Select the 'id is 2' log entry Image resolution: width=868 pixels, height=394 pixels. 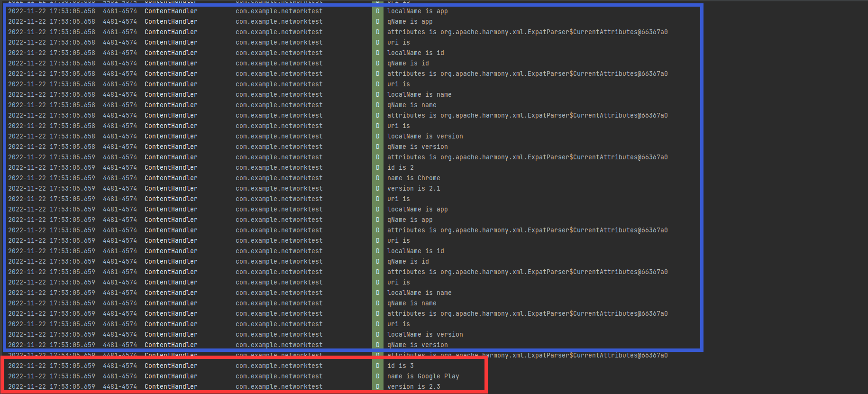(x=400, y=167)
